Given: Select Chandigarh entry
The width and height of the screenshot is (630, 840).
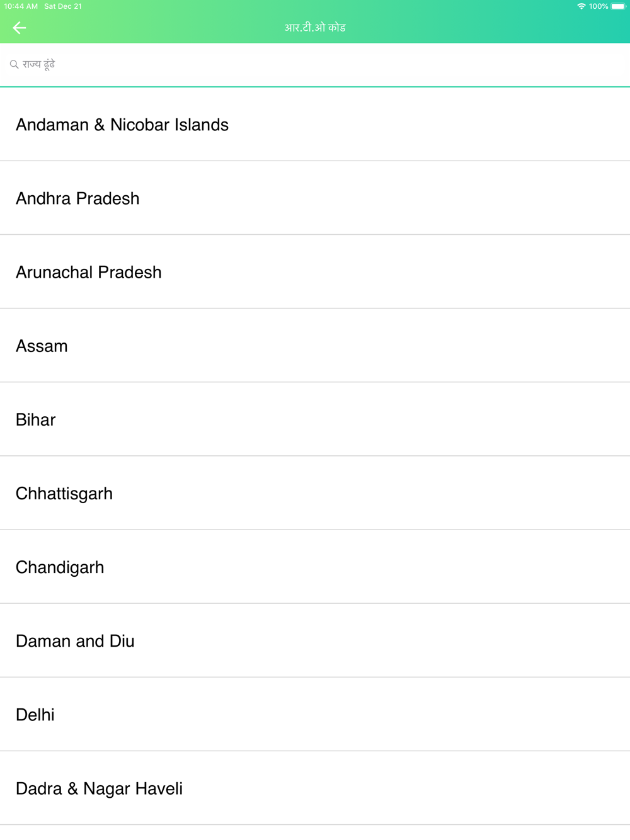Looking at the screenshot, I should [315, 567].
